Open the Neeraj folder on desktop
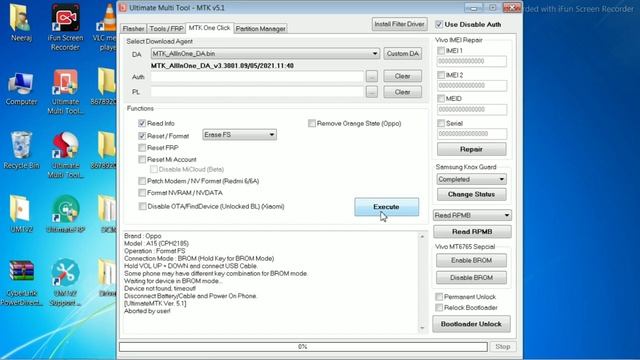640x360 pixels. click(21, 23)
